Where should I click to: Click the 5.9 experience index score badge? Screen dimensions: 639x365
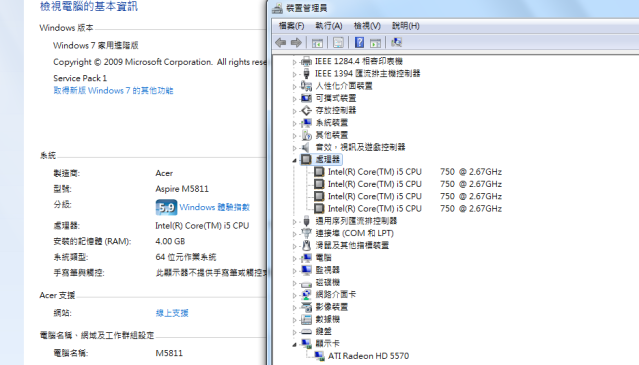pos(166,207)
